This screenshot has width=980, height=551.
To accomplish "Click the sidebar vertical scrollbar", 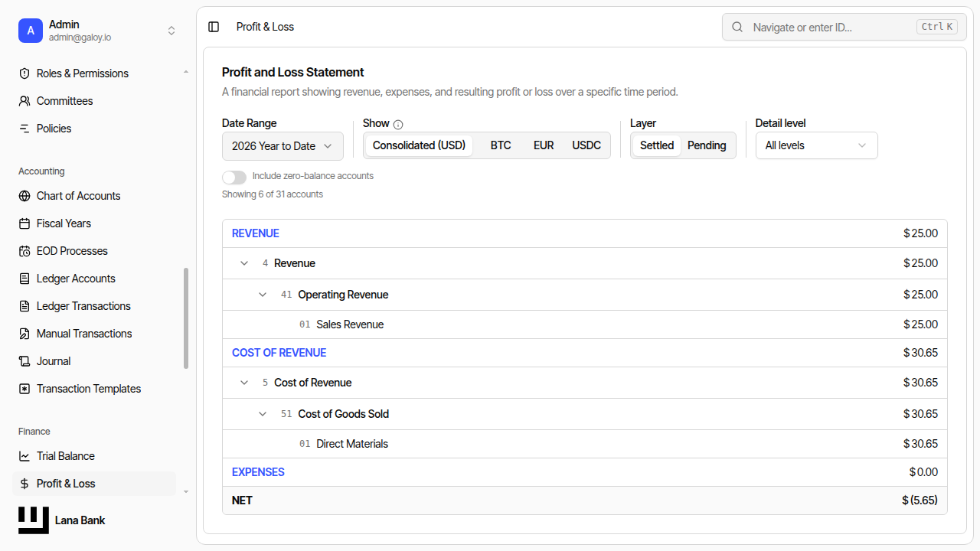I will pyautogui.click(x=186, y=318).
